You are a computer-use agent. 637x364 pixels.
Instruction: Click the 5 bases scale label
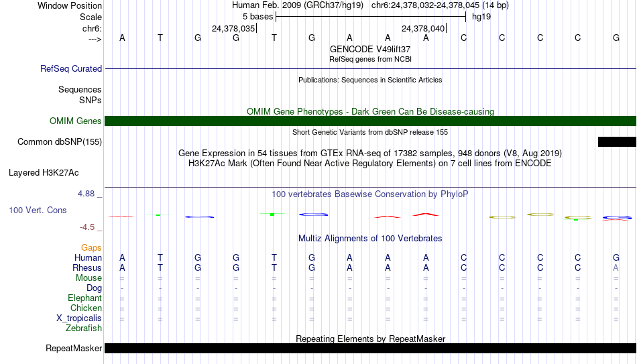258,17
